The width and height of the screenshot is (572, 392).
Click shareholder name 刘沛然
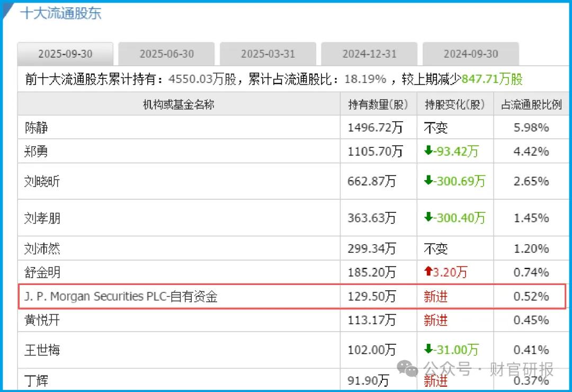pos(42,248)
